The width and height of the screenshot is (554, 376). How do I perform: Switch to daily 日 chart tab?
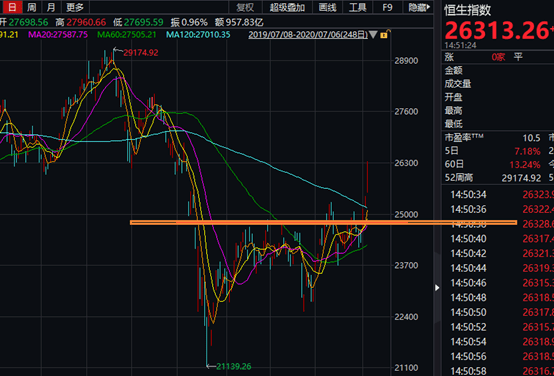click(12, 7)
